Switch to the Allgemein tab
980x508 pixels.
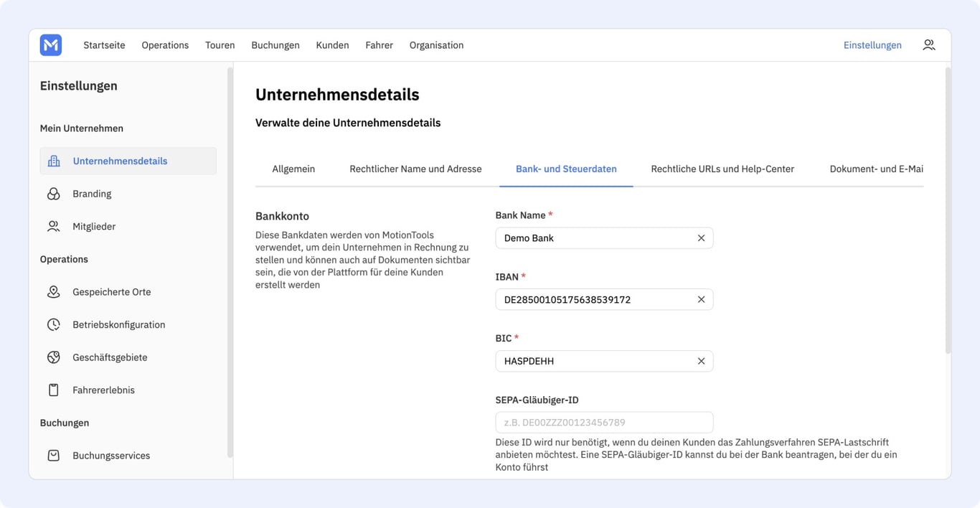tap(293, 169)
